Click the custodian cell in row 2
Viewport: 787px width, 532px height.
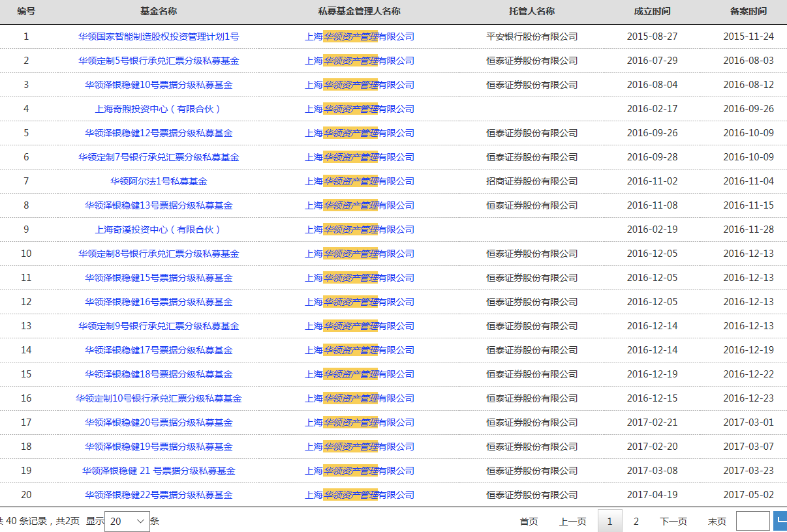532,61
